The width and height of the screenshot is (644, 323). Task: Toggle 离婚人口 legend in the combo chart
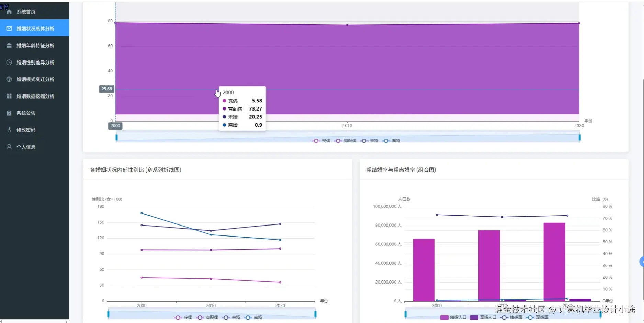click(x=483, y=317)
